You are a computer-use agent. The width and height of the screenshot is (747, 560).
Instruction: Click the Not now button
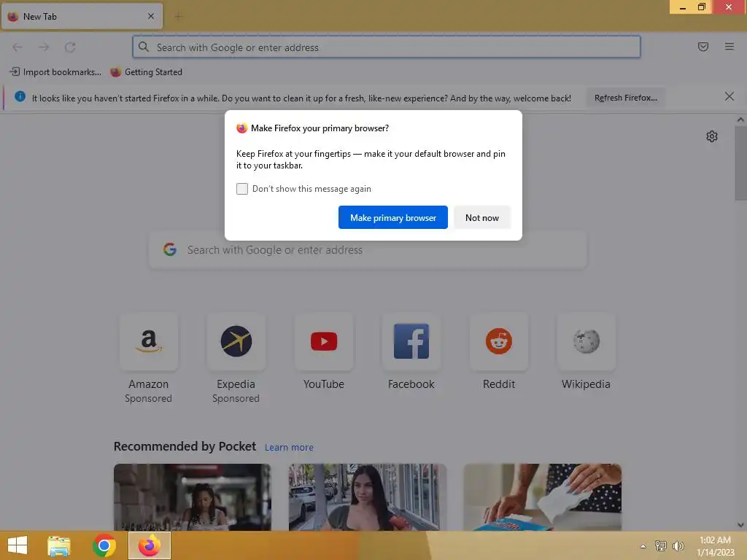pyautogui.click(x=481, y=217)
